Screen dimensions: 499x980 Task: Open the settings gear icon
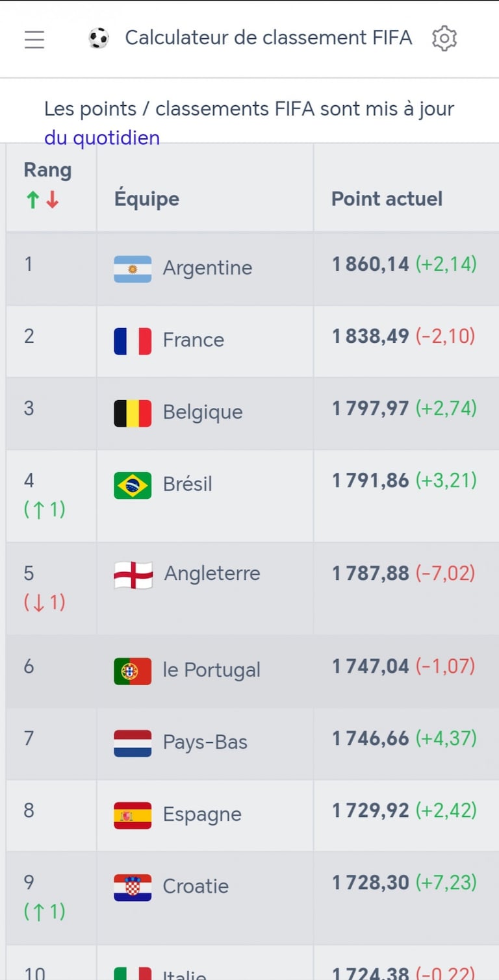(x=444, y=39)
